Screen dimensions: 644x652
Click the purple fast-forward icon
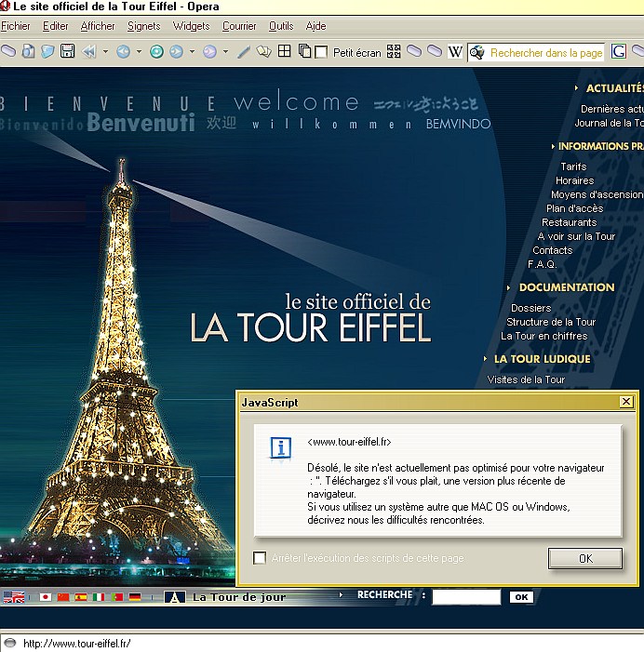click(x=209, y=51)
